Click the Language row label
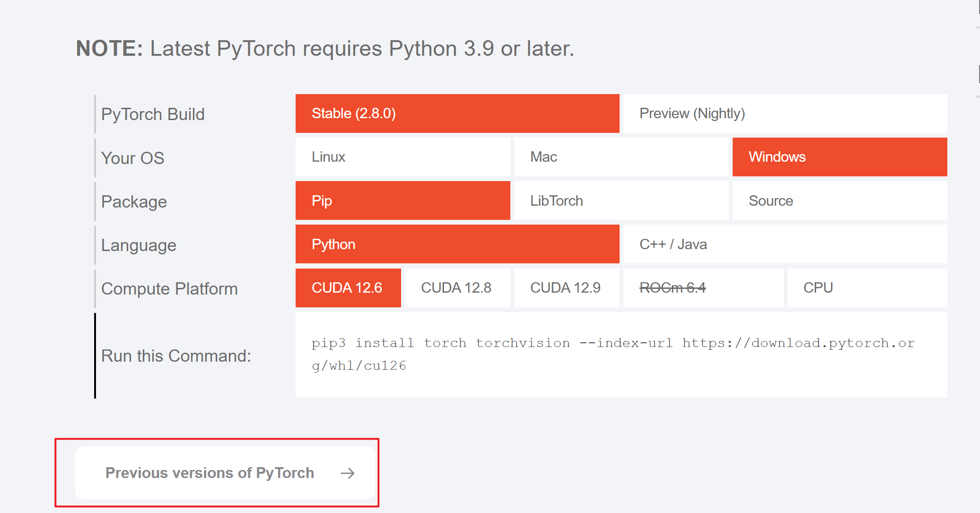This screenshot has height=513, width=980. 139,245
